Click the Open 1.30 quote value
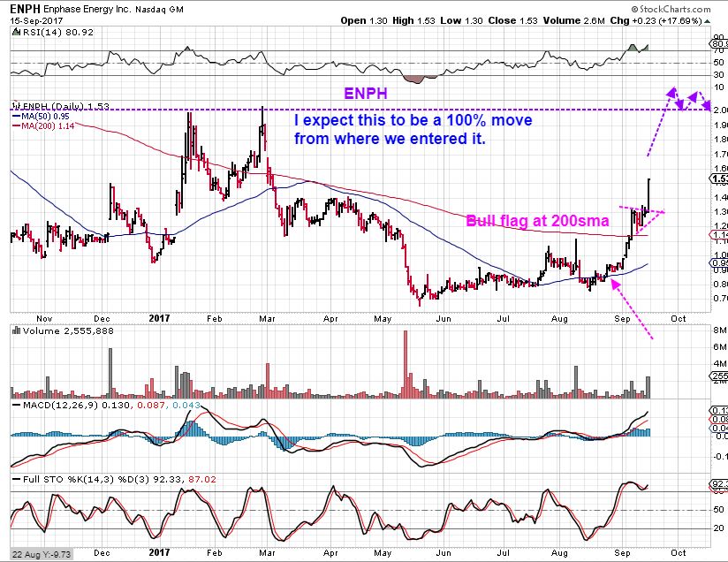728x562 pixels. (363, 21)
